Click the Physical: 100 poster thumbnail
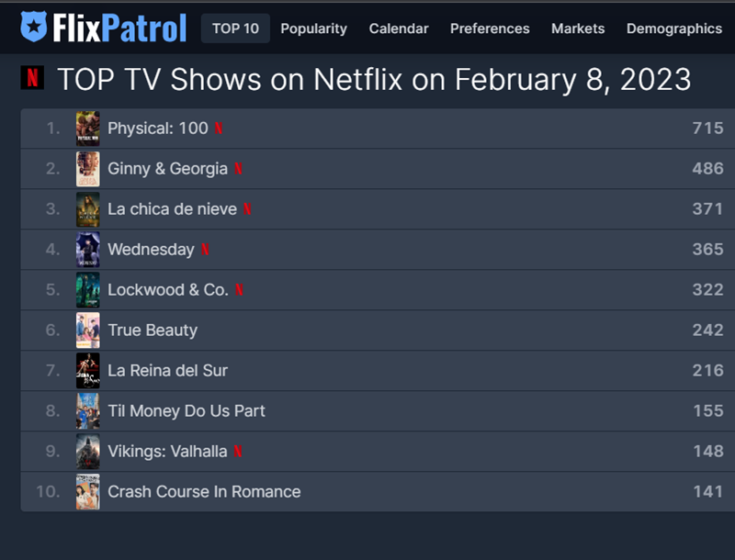Screen dimensions: 735x560 coord(88,129)
